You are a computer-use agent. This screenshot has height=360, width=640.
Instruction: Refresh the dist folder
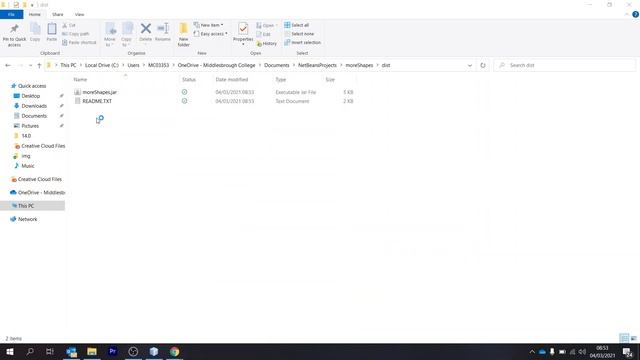tap(483, 65)
